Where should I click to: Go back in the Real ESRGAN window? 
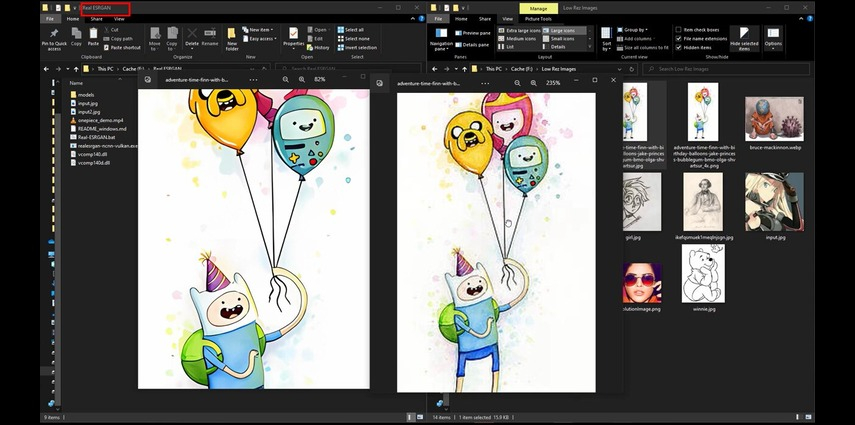point(46,69)
